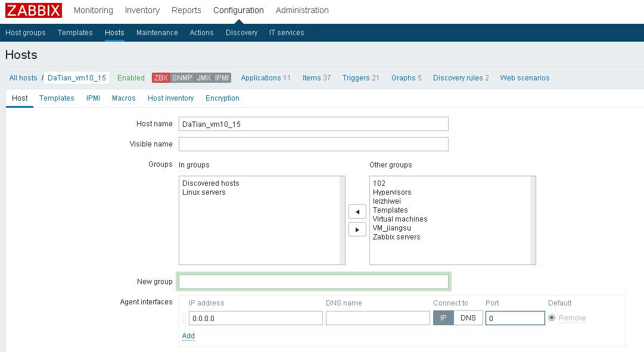Image resolution: width=644 pixels, height=352 pixels.
Task: Open the Configuration menu
Action: click(238, 10)
